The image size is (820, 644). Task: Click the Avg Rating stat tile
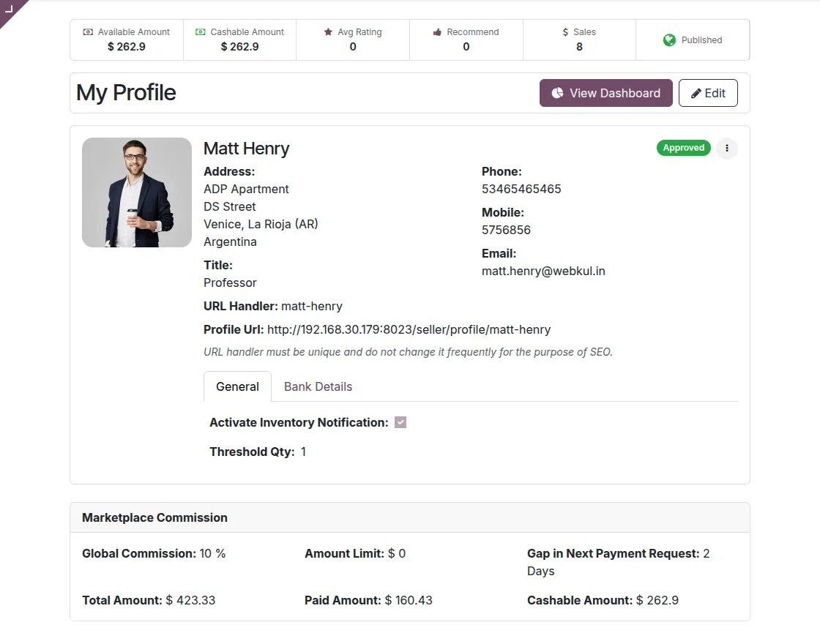353,40
